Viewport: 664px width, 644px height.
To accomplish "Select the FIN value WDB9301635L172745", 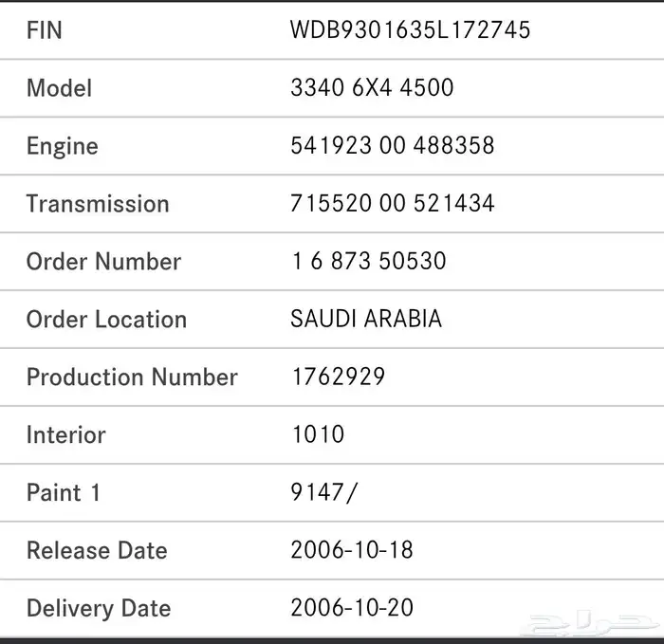I will click(410, 30).
